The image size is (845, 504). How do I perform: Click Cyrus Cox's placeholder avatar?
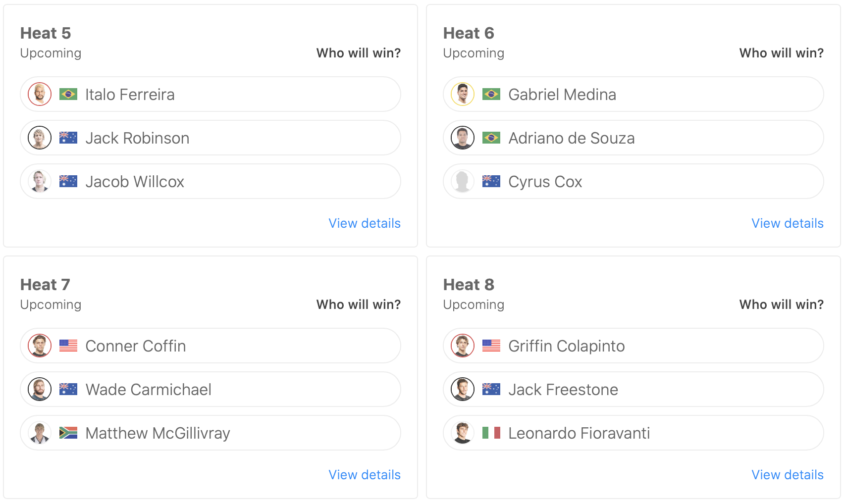[x=463, y=181]
